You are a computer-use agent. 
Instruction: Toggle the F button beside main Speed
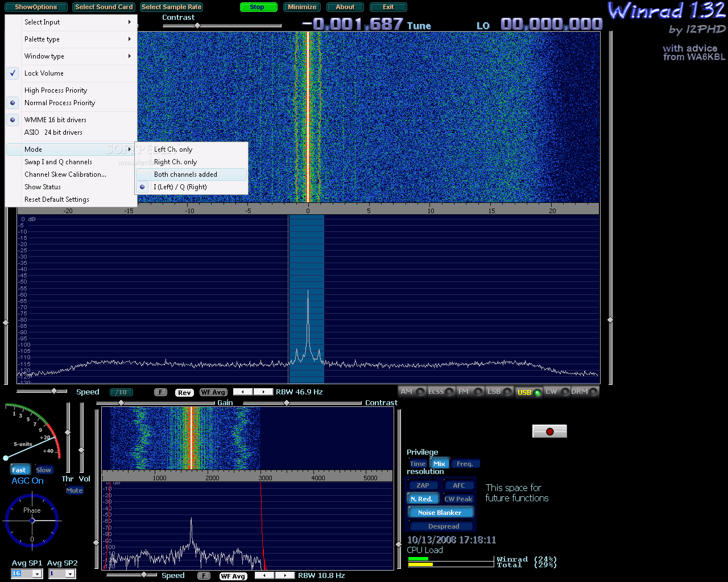tap(161, 392)
